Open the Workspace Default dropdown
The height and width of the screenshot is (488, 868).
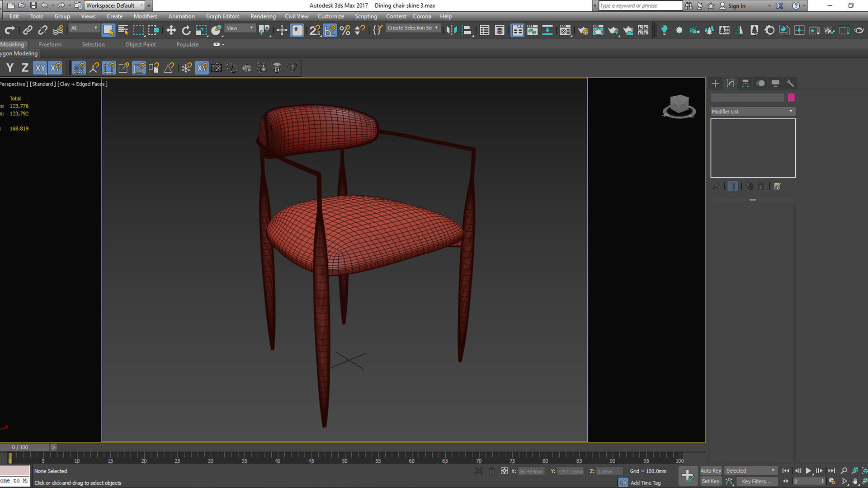click(x=115, y=5)
